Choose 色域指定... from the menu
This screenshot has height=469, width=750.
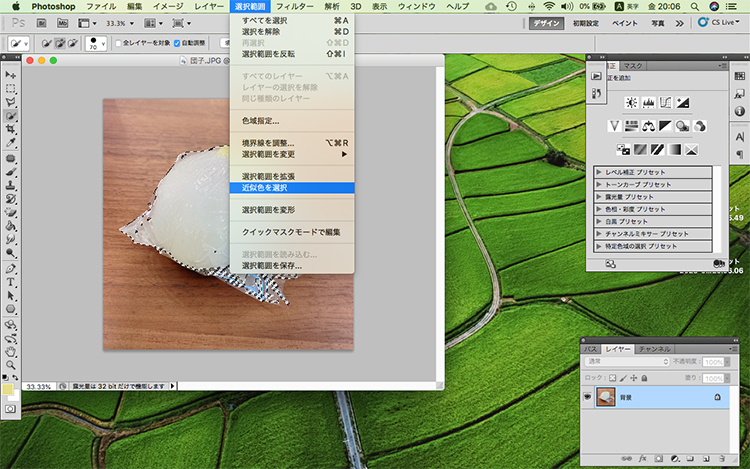pos(292,121)
